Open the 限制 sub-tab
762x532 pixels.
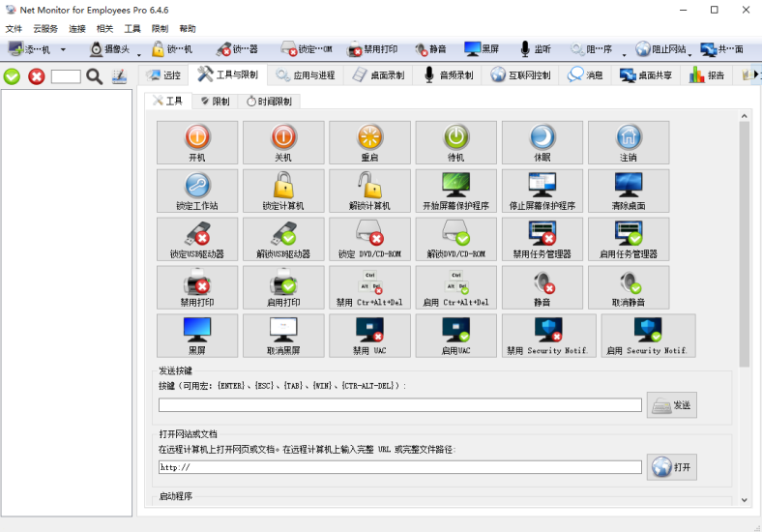(215, 102)
